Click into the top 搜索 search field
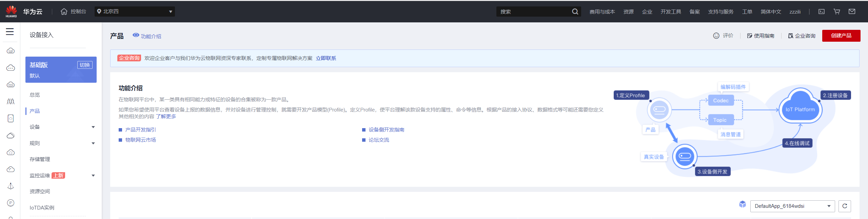This screenshot has width=868, height=219. pos(534,12)
